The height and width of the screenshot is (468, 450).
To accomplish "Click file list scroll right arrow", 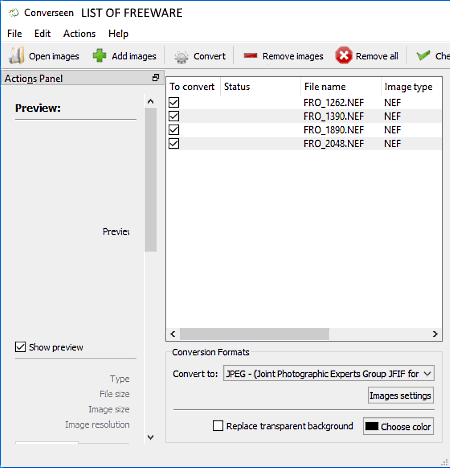I will click(x=435, y=334).
